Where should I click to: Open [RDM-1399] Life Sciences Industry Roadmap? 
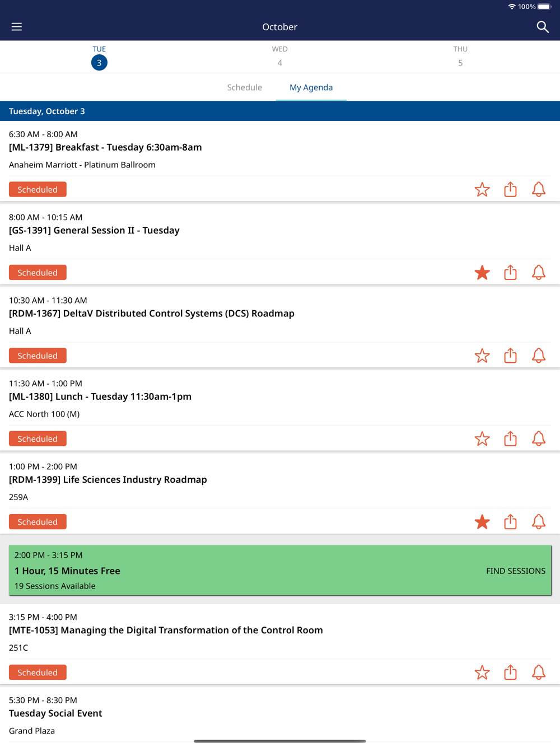click(108, 479)
